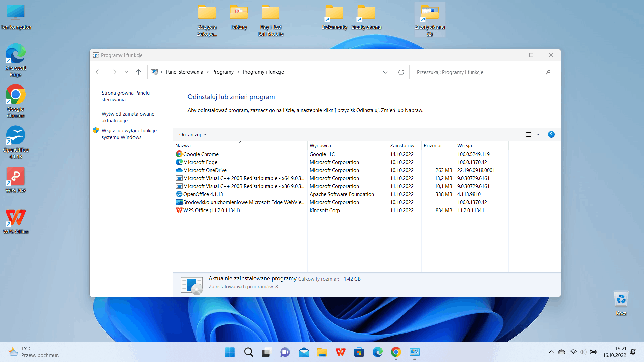The width and height of the screenshot is (644, 362).
Task: Select OpenOffice 4.1.13 in the program list
Action: 203,194
